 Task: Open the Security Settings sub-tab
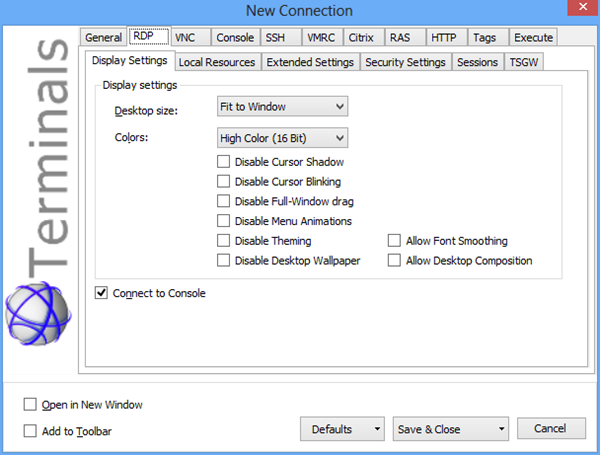point(405,62)
